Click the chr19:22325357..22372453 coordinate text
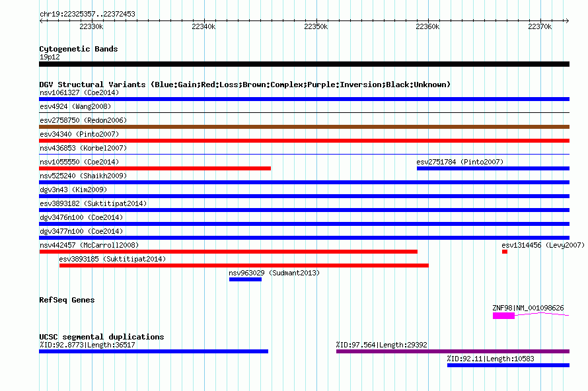This screenshot has width=588, height=391. pyautogui.click(x=87, y=14)
